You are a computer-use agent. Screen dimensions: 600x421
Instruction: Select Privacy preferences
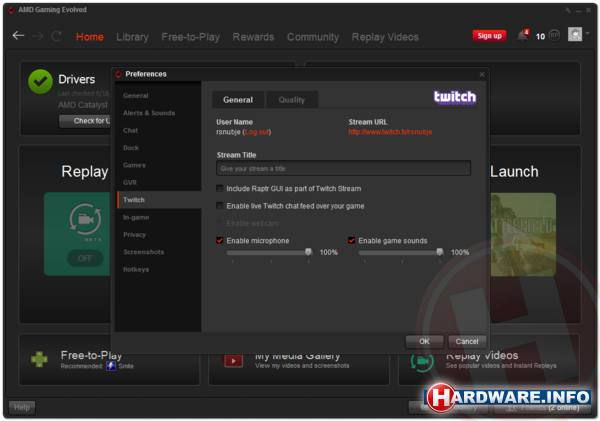click(x=159, y=234)
